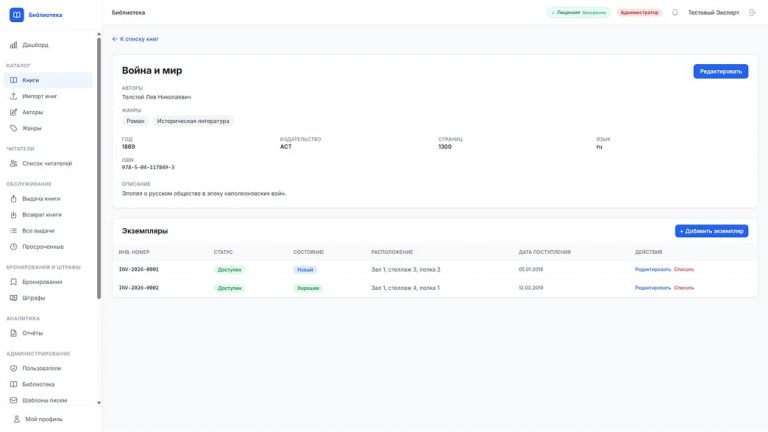Click the notification bell icon
The width and height of the screenshot is (768, 432).
[675, 13]
